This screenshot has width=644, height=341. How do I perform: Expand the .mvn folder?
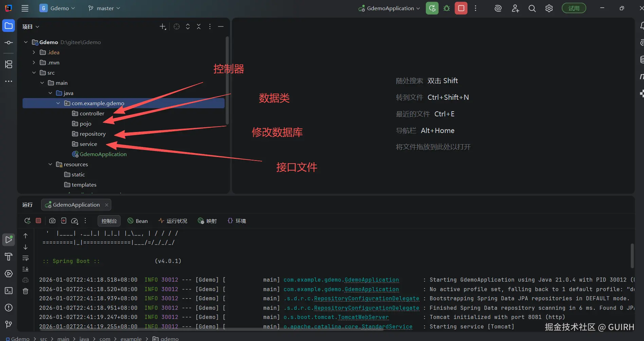(34, 62)
